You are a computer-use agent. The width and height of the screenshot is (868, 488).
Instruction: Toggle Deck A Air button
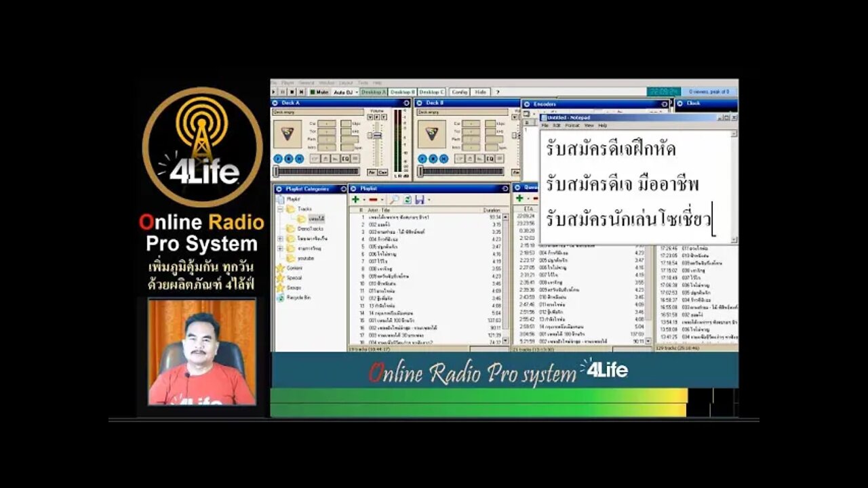tap(372, 172)
